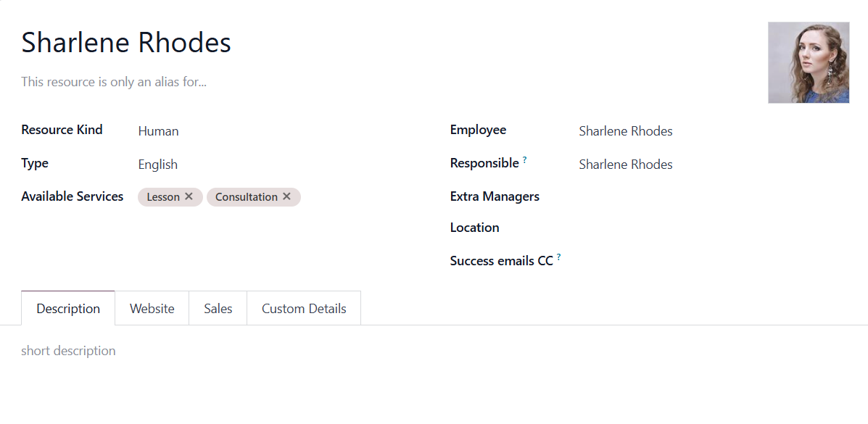868x424 pixels.
Task: Remove the Consultation service tag
Action: point(286,196)
